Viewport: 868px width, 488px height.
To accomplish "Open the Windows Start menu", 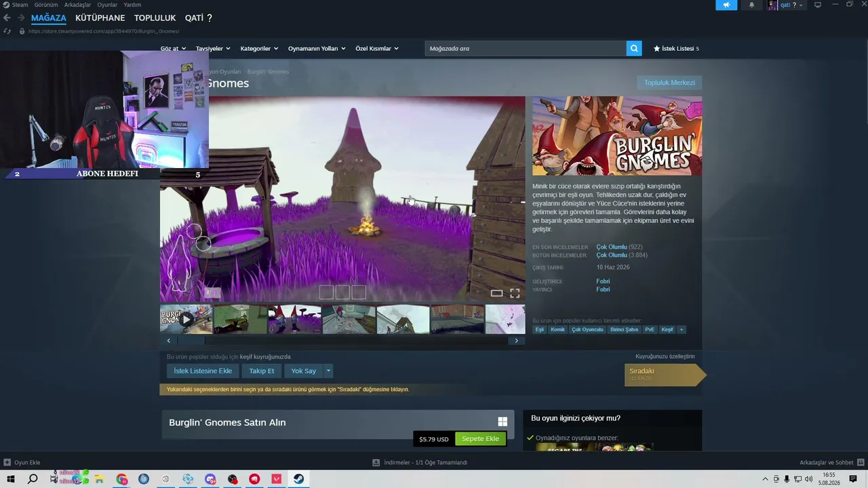I will (x=11, y=479).
